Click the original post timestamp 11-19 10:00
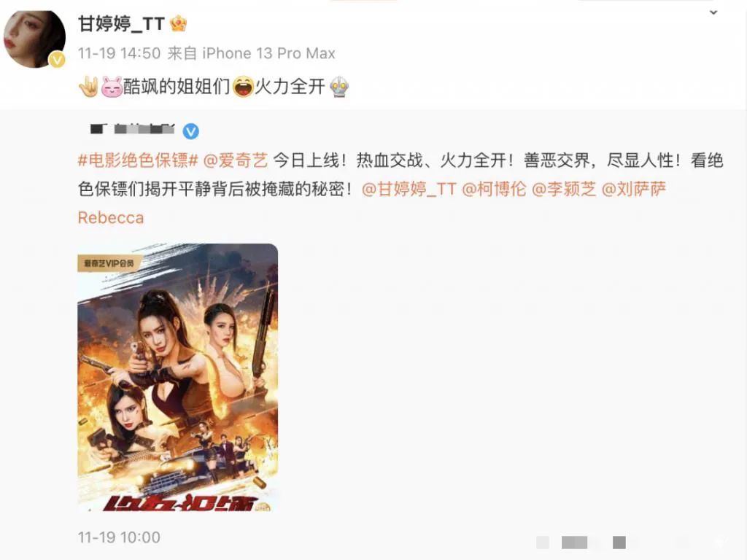The image size is (747, 560). (119, 537)
